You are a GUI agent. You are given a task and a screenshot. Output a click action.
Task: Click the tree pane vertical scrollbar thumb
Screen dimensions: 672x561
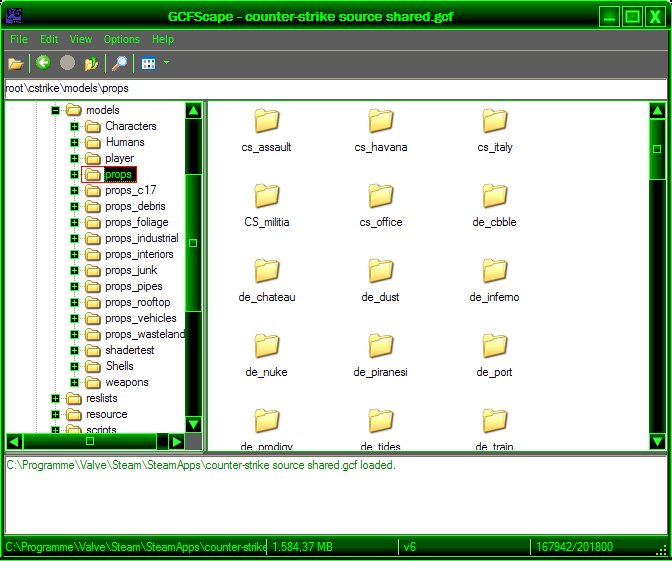coord(193,243)
